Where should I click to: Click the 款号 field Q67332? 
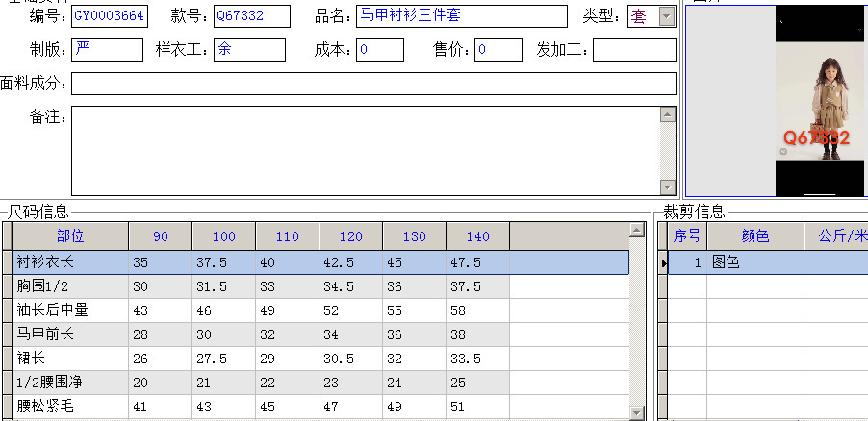tap(252, 16)
